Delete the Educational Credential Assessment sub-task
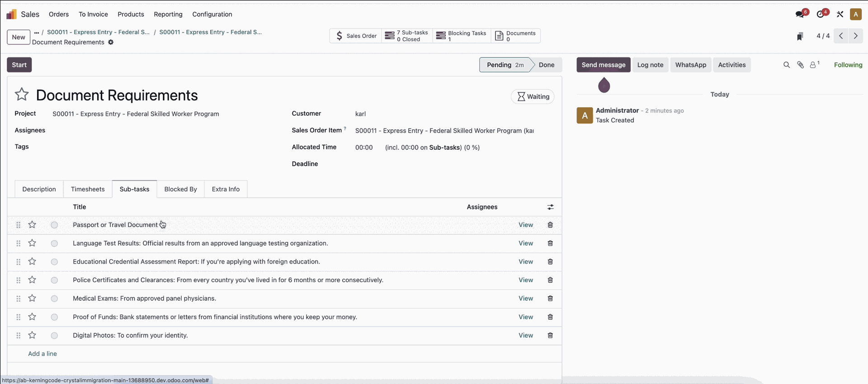 click(550, 262)
